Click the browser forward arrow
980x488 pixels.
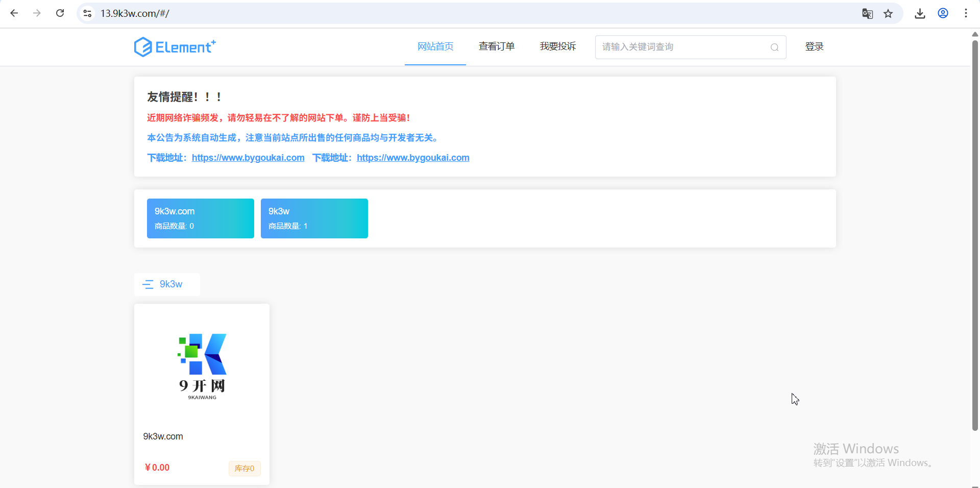pyautogui.click(x=37, y=13)
